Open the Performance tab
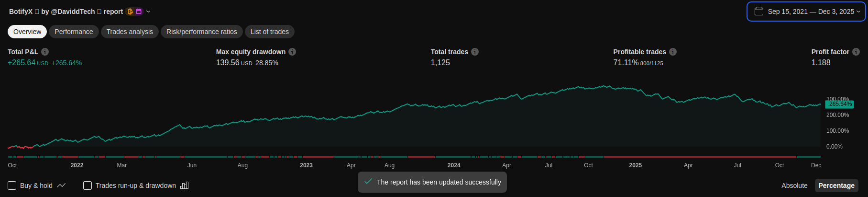The height and width of the screenshot is (197, 868). coord(74,32)
